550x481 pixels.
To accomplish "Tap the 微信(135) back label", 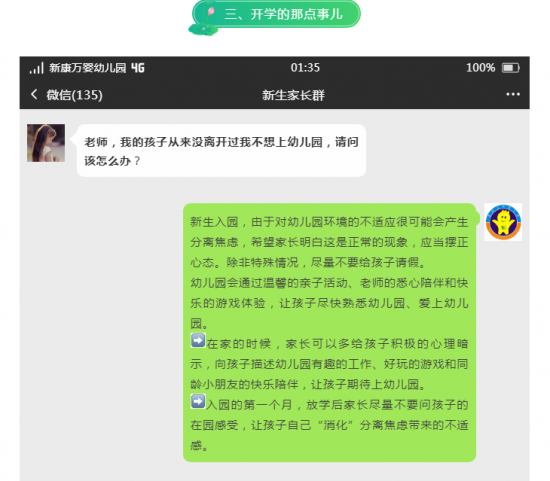I will [x=74, y=95].
